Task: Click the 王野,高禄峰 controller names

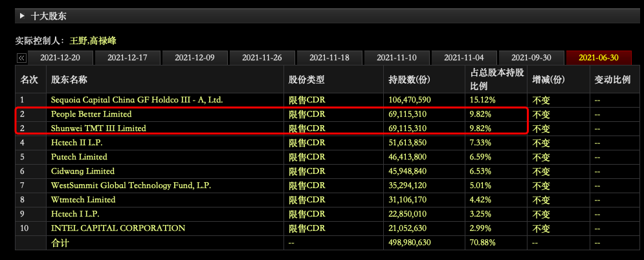Action: [93, 41]
